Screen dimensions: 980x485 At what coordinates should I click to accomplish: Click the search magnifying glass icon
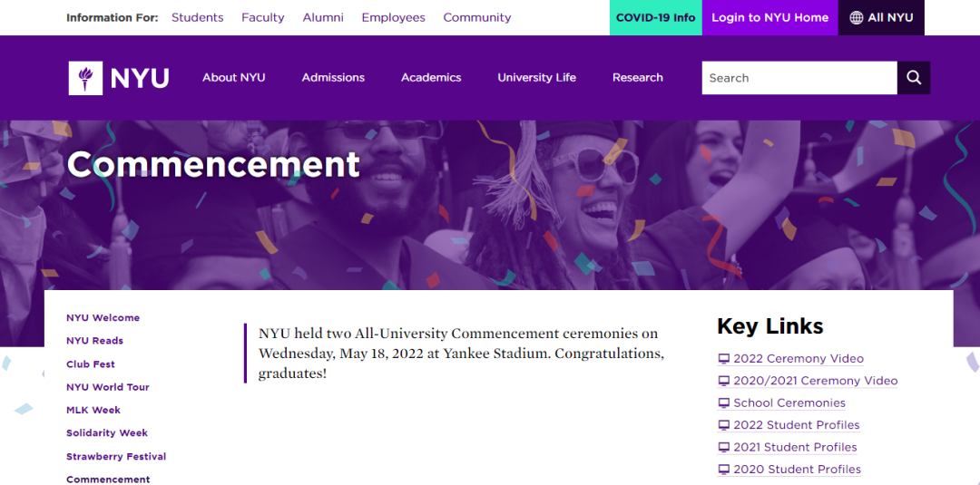[x=914, y=78]
